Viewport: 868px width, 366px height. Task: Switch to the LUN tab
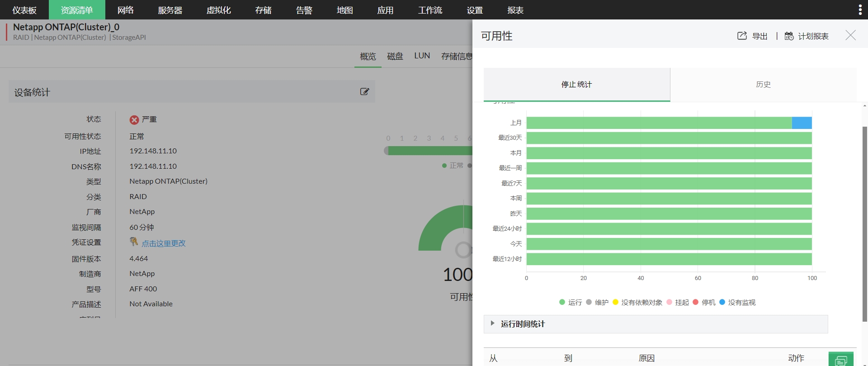(x=422, y=56)
